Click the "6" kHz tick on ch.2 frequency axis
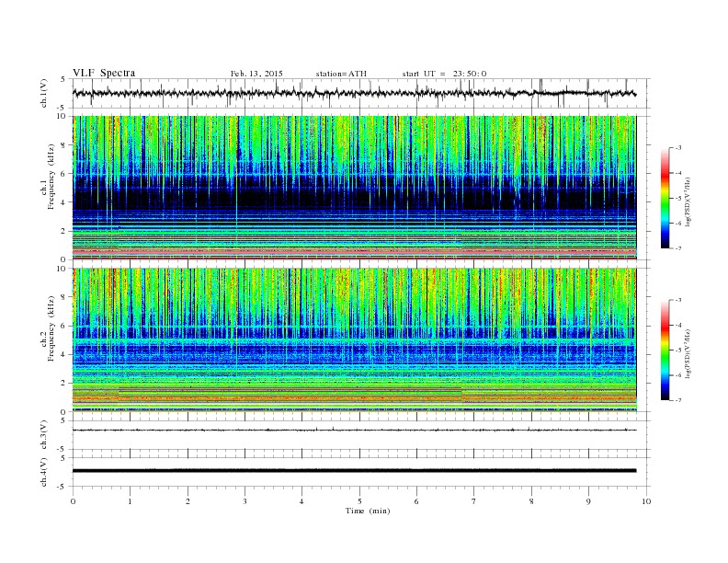This screenshot has width=728, height=563. pyautogui.click(x=64, y=326)
